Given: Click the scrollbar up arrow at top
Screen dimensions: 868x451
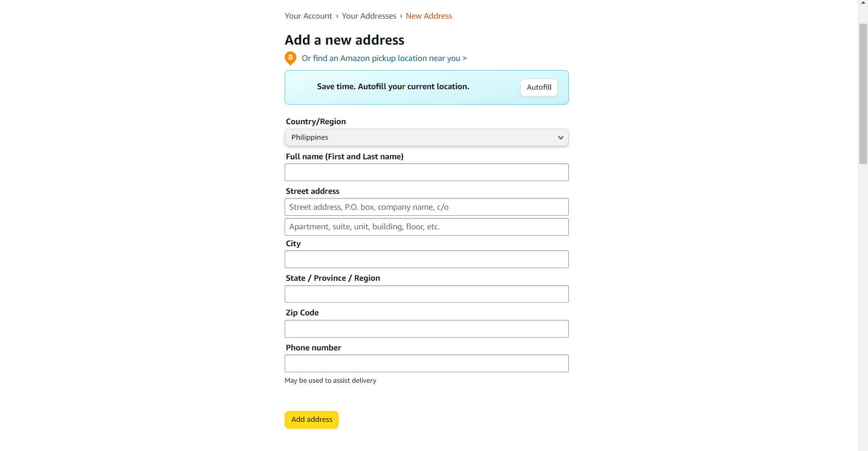Looking at the screenshot, I should 863,3.
